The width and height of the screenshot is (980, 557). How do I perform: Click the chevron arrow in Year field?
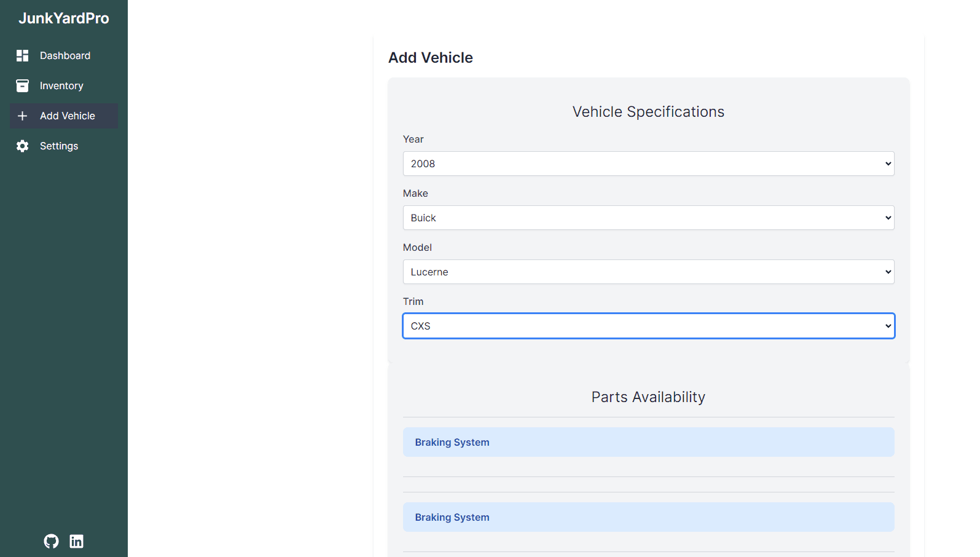[888, 164]
